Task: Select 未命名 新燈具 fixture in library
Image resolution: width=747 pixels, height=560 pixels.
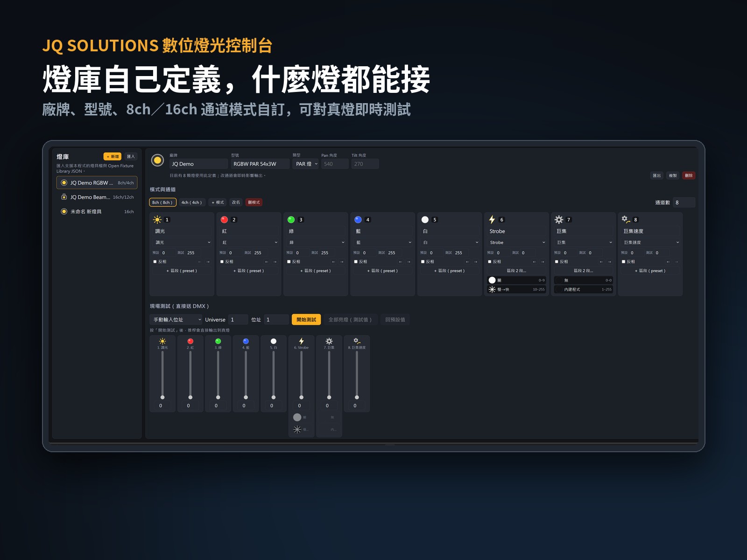Action: pos(97,211)
